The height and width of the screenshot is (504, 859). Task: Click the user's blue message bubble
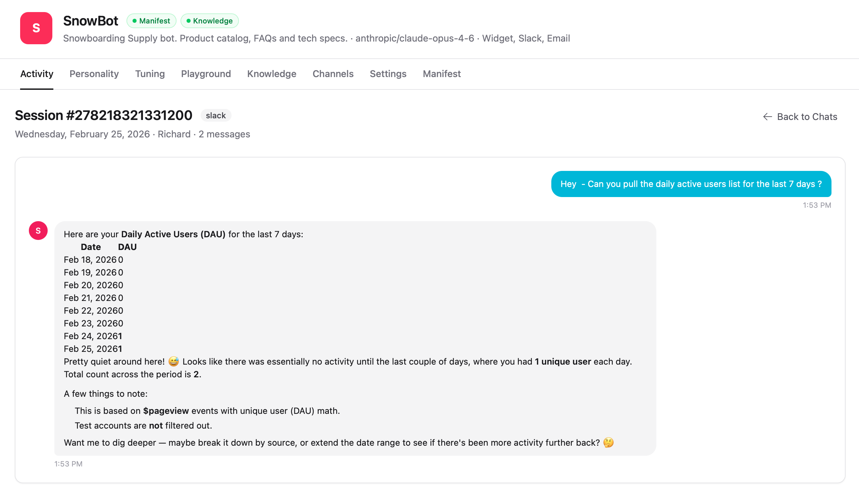[691, 184]
